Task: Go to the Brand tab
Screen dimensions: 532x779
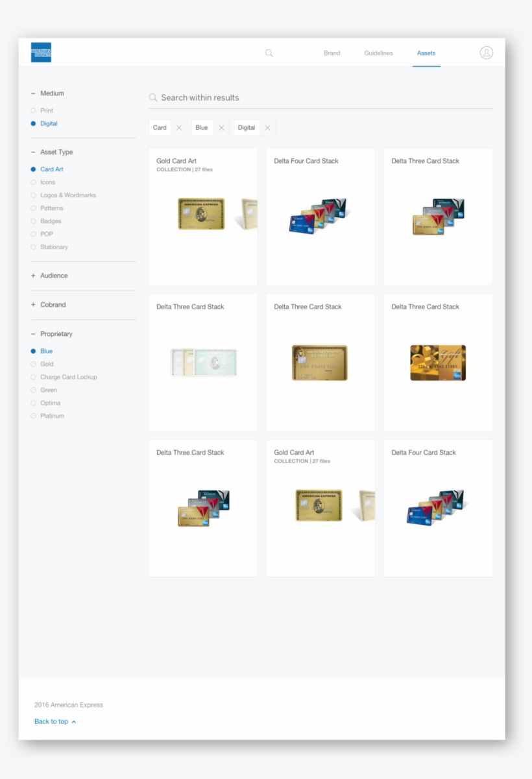Action: (x=332, y=53)
